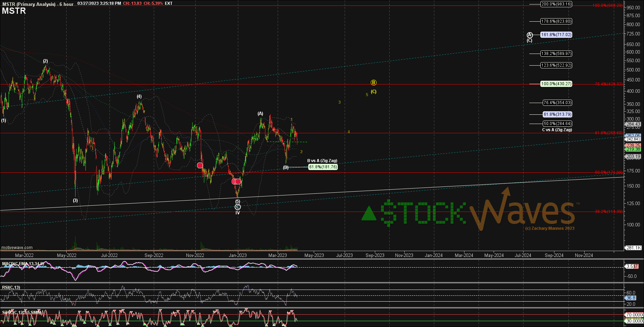
Task: Click the 30.00000 stochastic level tag
Action: click(634, 321)
